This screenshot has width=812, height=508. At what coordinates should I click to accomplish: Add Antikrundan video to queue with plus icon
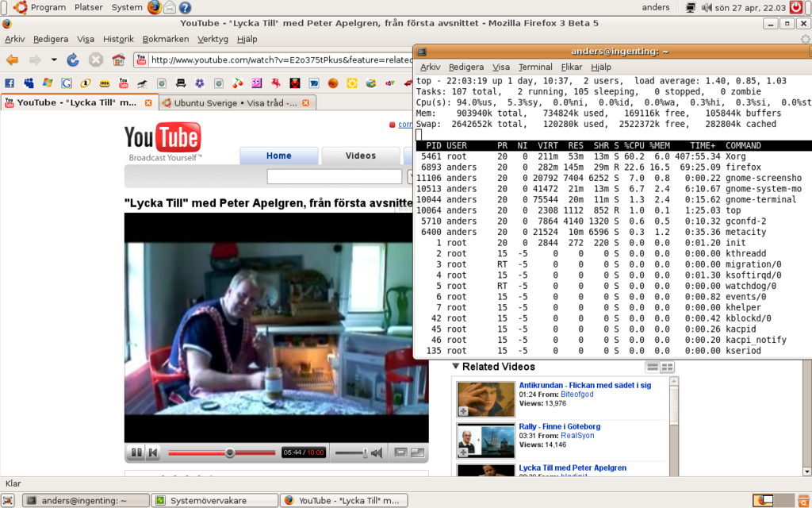[x=463, y=411]
